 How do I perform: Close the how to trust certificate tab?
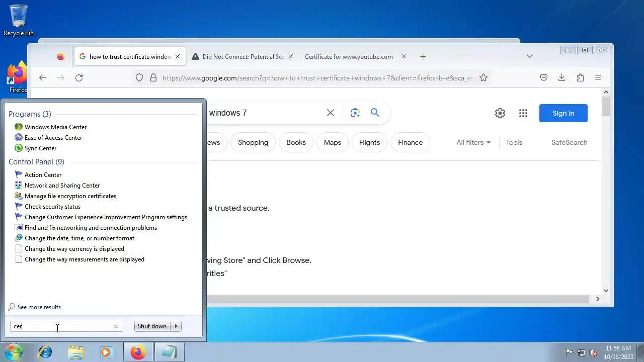pyautogui.click(x=177, y=57)
